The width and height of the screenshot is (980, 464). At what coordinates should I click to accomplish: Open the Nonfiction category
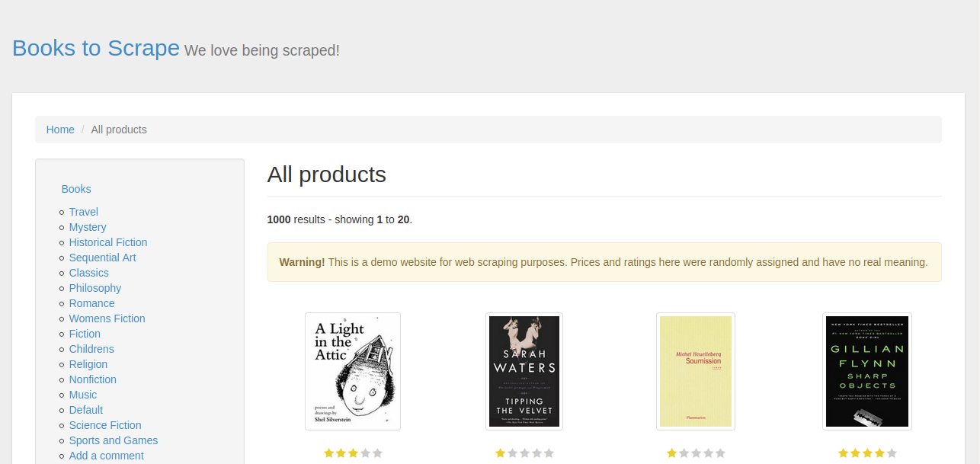pos(93,379)
